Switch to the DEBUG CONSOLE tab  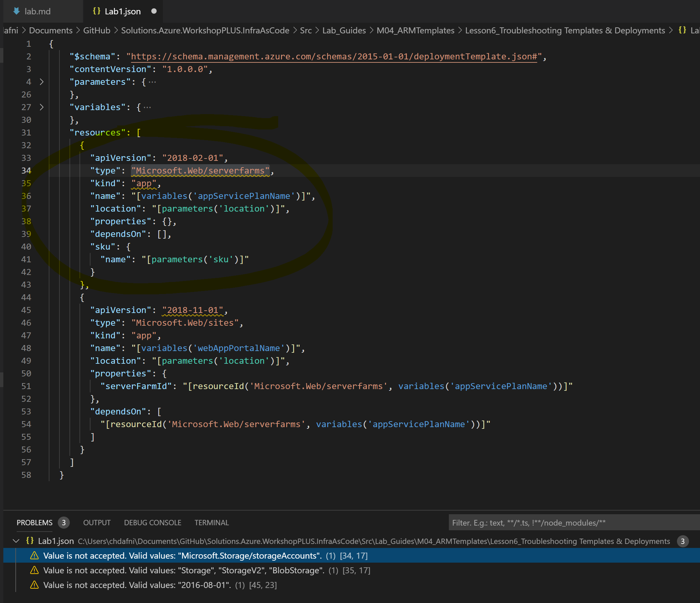pos(152,522)
